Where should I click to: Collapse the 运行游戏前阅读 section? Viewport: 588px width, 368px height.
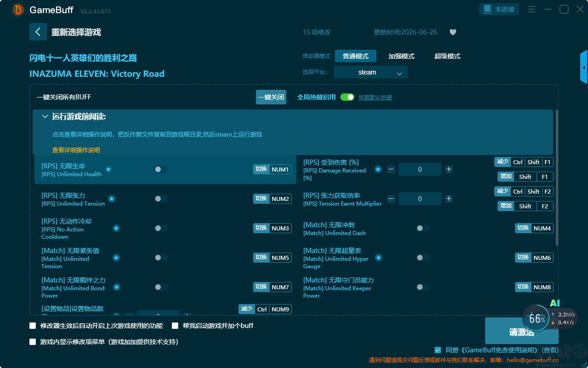45,117
